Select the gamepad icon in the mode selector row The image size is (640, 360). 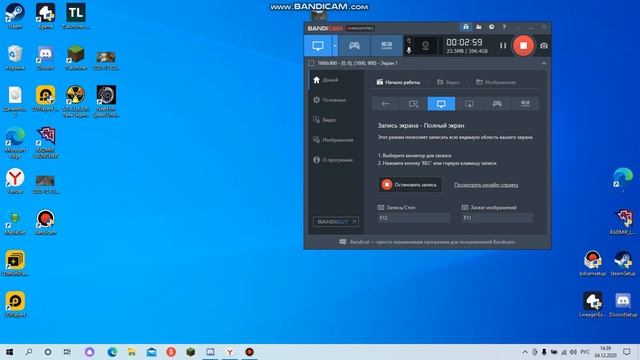[497, 104]
